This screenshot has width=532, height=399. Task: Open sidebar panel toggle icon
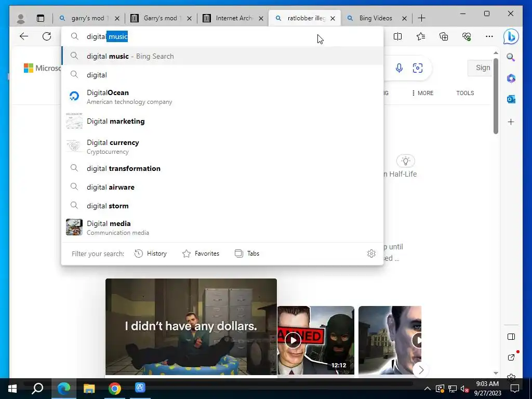511,337
